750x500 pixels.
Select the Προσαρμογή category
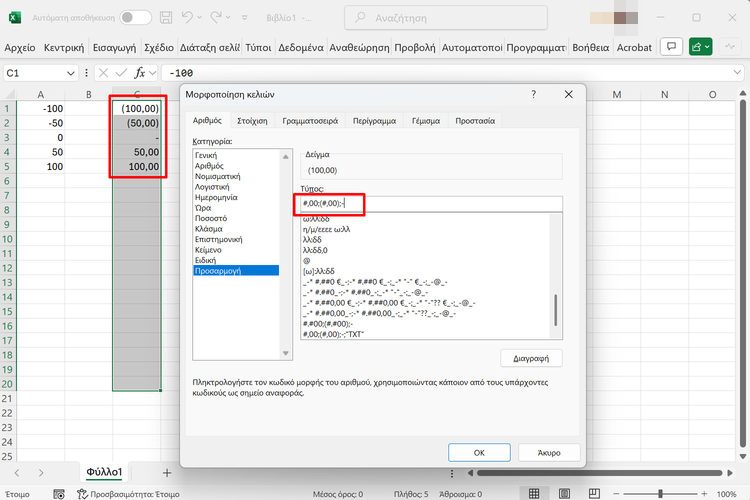pyautogui.click(x=236, y=271)
